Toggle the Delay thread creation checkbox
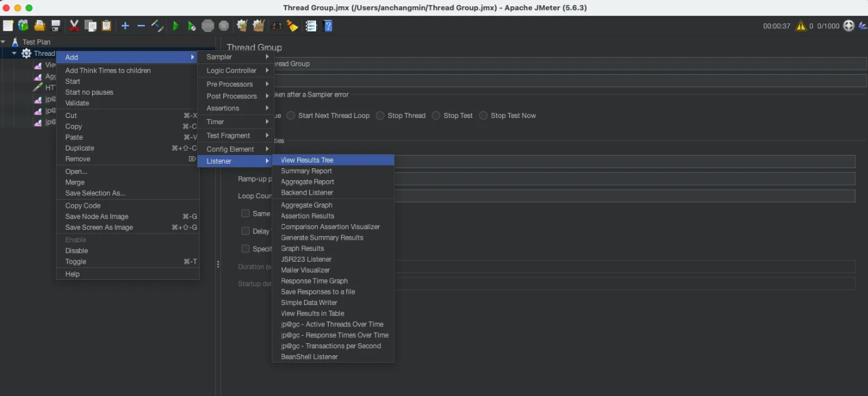Screen dimensions: 868x396 (246, 231)
